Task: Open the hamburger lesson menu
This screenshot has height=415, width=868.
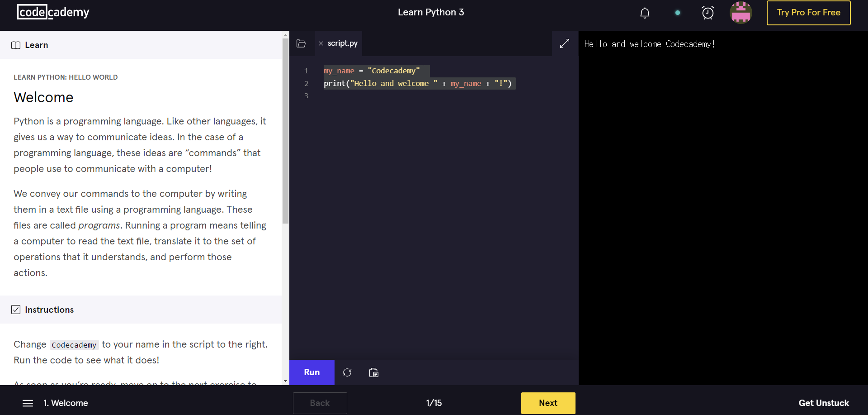Action: [28, 403]
